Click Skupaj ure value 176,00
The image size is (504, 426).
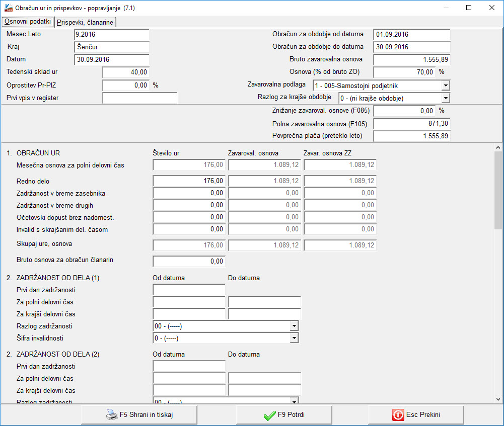[x=189, y=245]
